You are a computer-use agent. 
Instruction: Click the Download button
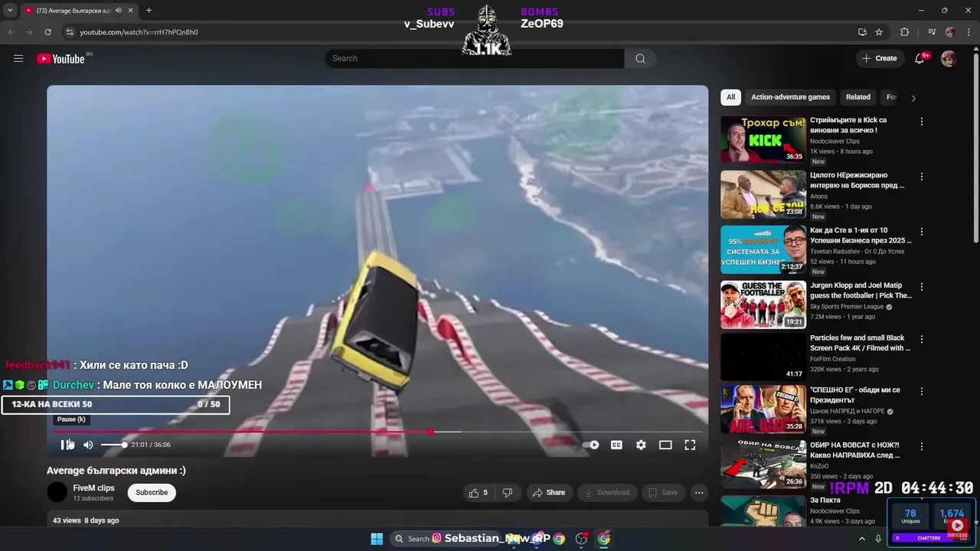click(607, 493)
